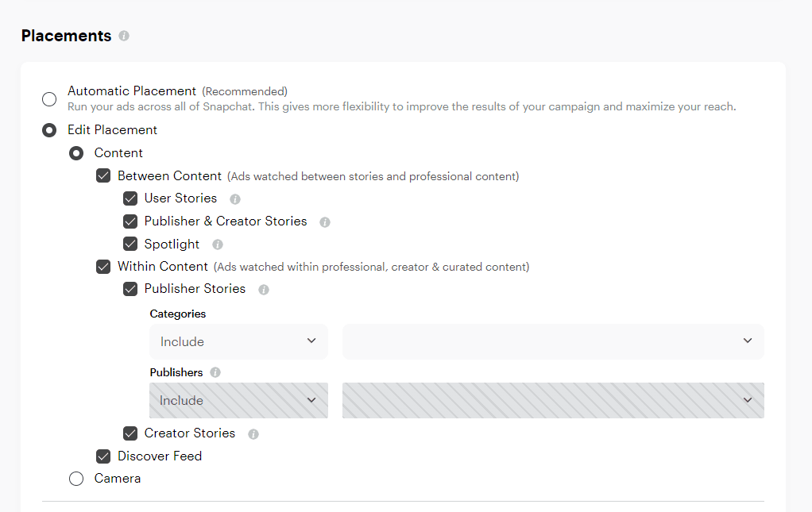Disable the Discover Feed checkbox

coord(103,456)
